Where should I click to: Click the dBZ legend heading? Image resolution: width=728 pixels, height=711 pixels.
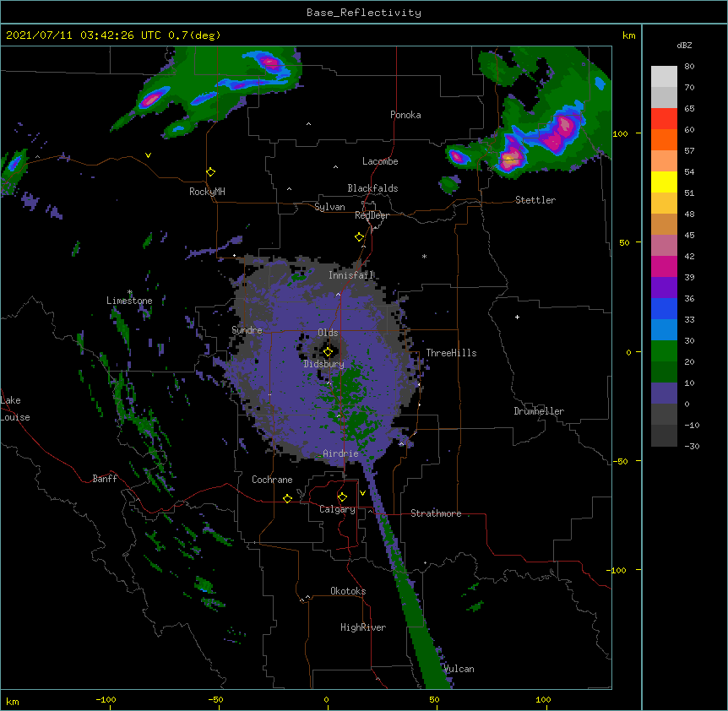tap(684, 45)
